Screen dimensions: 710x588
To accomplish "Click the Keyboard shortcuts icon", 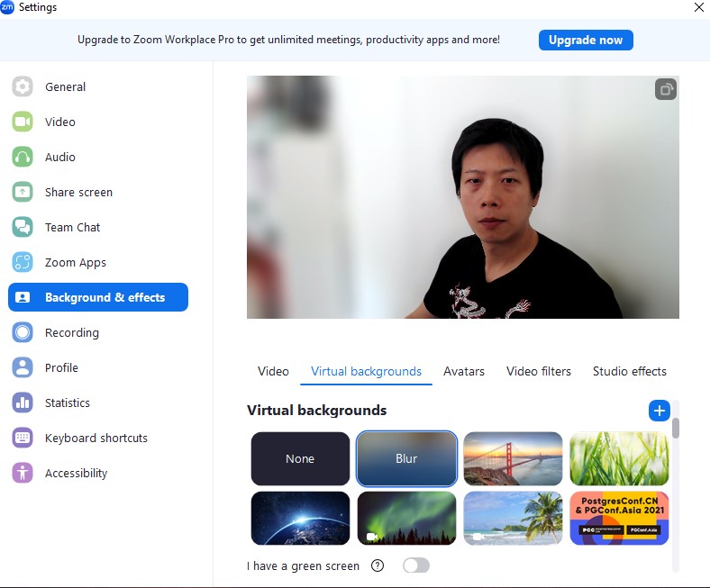I will click(23, 439).
